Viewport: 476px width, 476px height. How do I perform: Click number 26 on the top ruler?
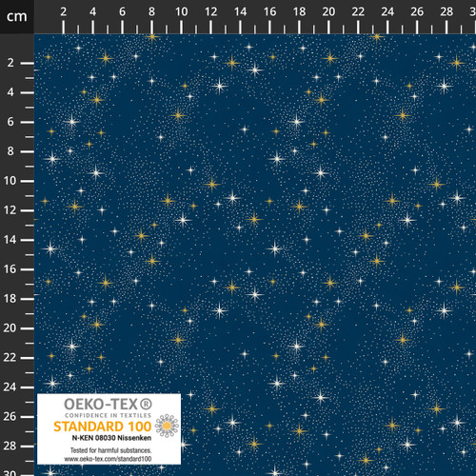coord(417,11)
